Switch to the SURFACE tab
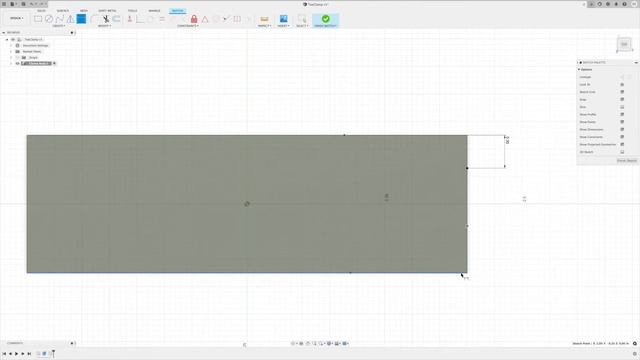 point(62,11)
